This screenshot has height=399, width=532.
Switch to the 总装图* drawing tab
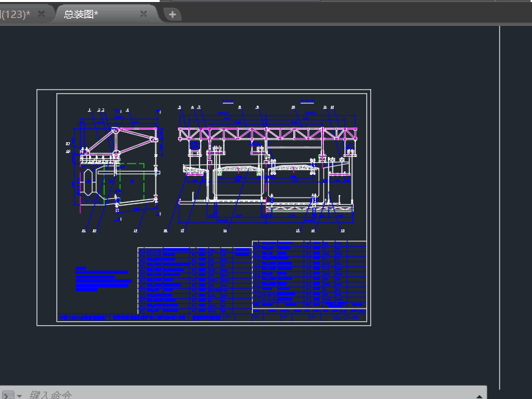80,14
